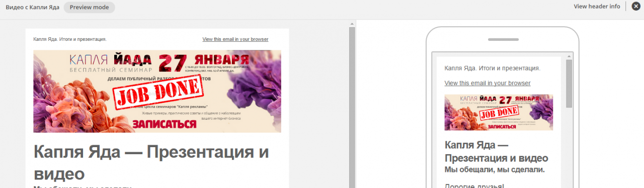Click "Капля Яда. Итоги и презентация." in desktop preview
The height and width of the screenshot is (188, 644).
point(70,39)
